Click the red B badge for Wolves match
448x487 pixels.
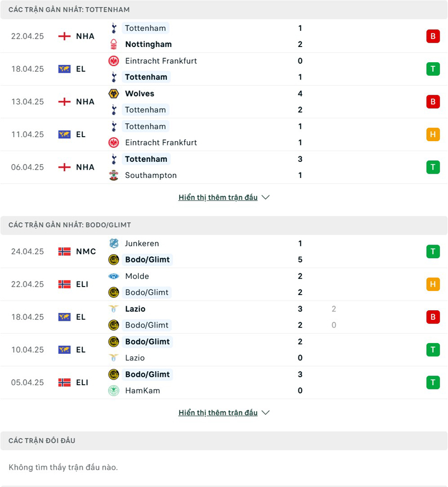coord(433,102)
